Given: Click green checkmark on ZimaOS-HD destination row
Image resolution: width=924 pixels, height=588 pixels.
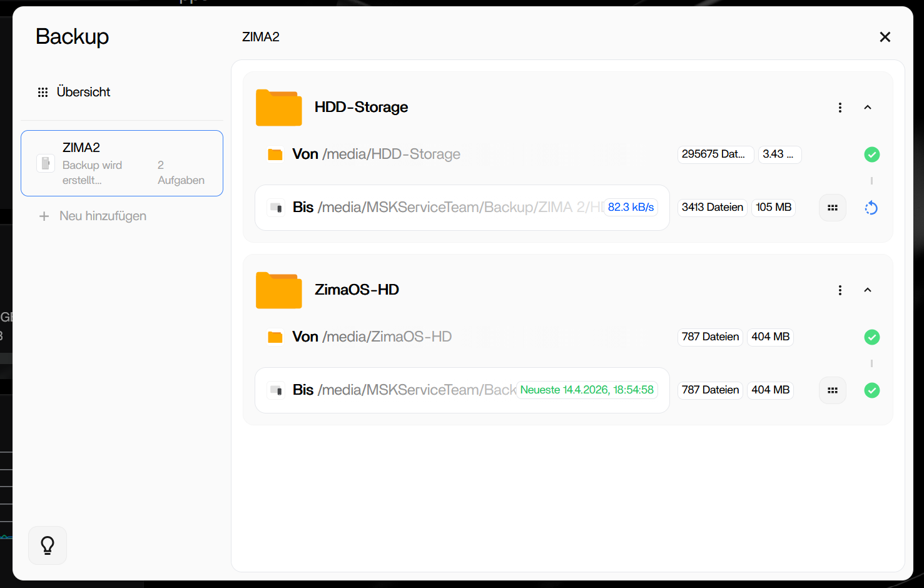Looking at the screenshot, I should point(871,390).
